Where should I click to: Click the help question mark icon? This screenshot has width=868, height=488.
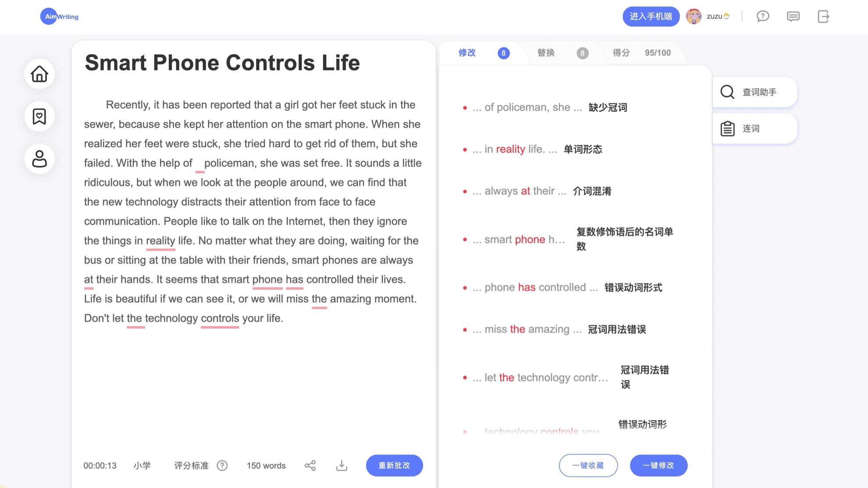[x=763, y=16]
